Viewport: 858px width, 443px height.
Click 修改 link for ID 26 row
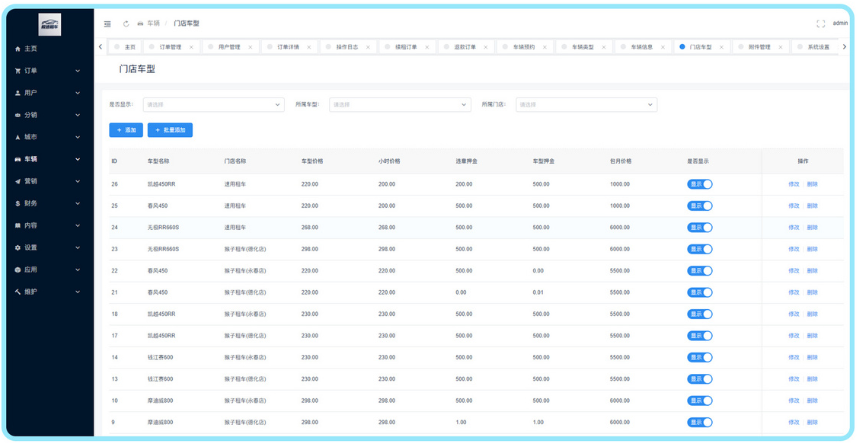794,184
